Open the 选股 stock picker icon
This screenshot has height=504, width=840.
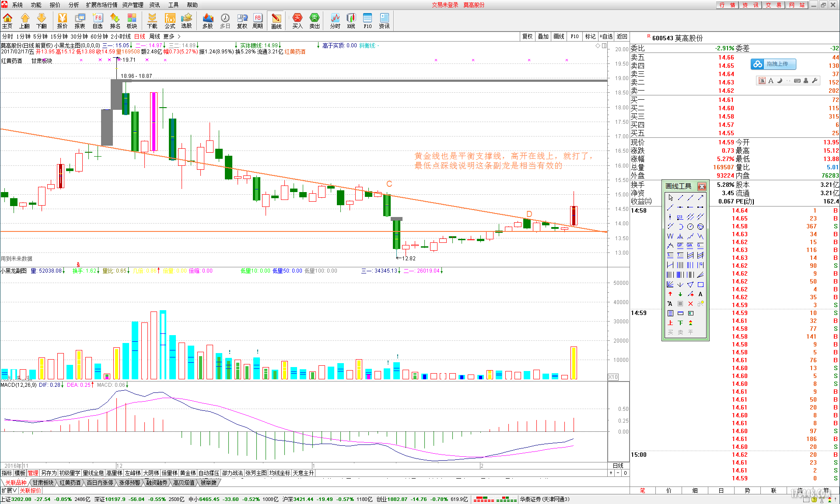tap(187, 21)
